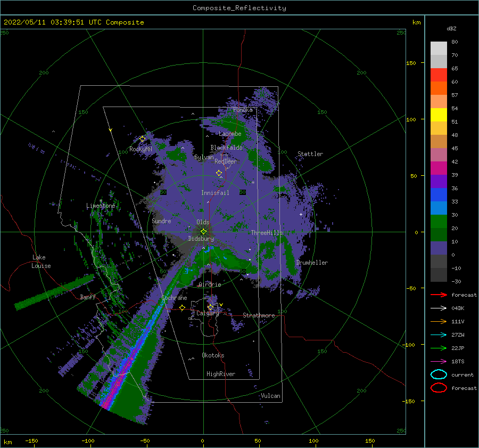Image resolution: width=479 pixels, height=448 pixels.
Task: Click the red forecast arrow in legend
Action: coord(439,295)
